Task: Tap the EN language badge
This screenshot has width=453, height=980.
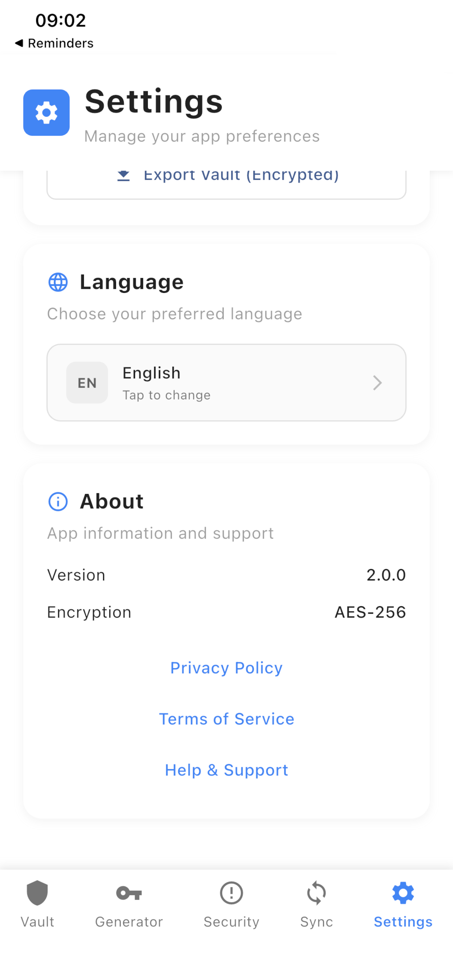Action: 87,383
